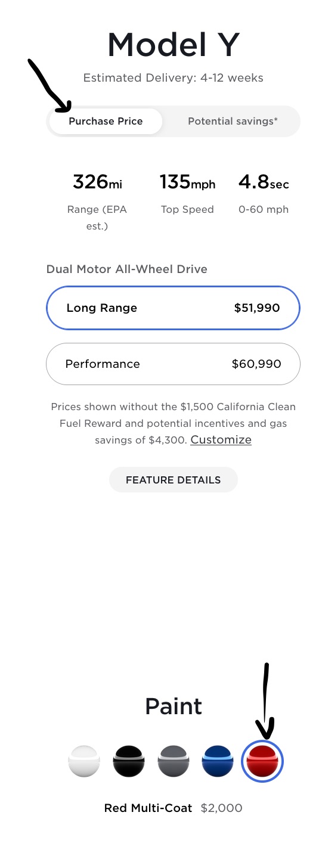Click the $2,000 paint price
This screenshot has width=322, height=868.
221,808
